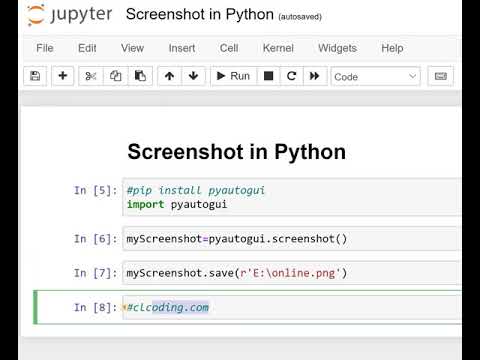Paste cells below icon
The height and width of the screenshot is (360, 480).
coord(140,76)
